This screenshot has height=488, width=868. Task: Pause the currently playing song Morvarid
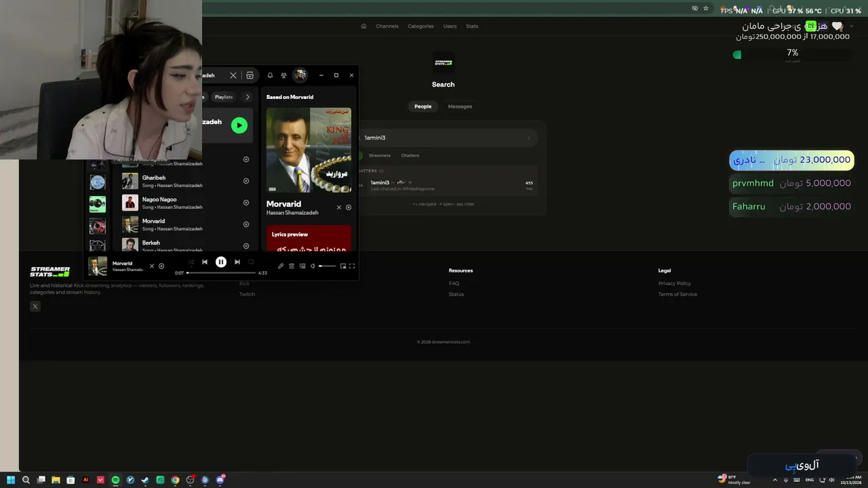point(221,262)
